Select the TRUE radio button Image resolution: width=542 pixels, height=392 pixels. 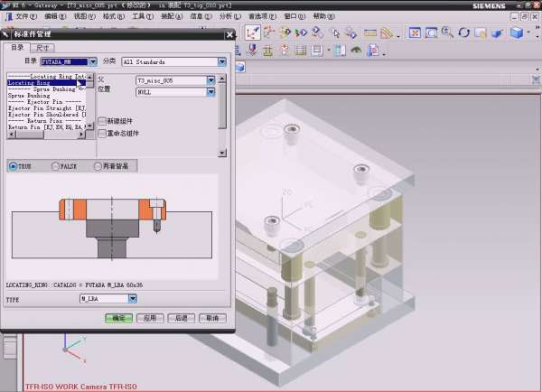[14, 166]
